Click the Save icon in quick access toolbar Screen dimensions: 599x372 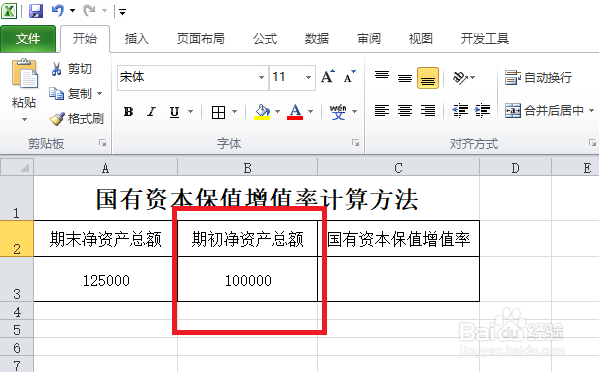click(36, 11)
